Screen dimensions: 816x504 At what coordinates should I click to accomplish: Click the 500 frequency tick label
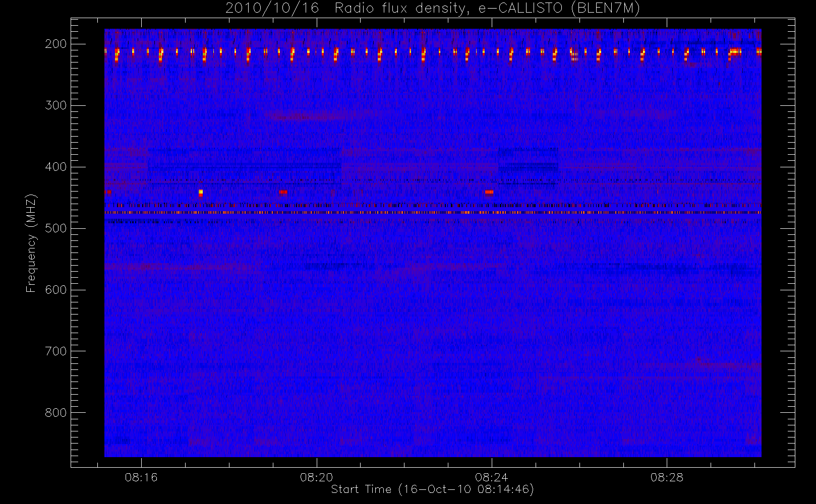click(x=56, y=228)
